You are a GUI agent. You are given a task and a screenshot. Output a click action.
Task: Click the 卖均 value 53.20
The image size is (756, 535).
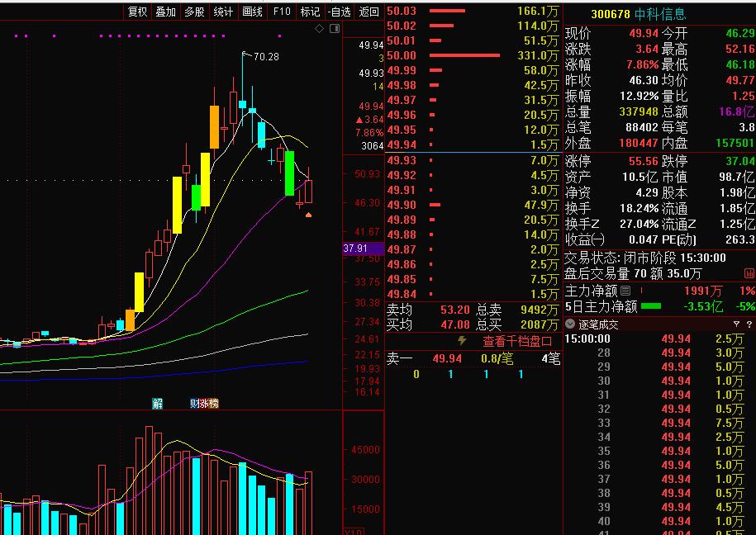pos(454,310)
